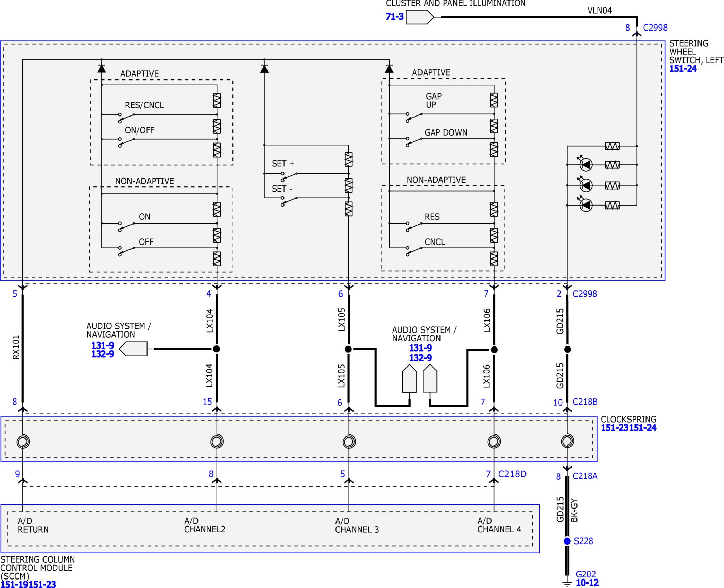The image size is (724, 588).
Task: Click the RX101 wire label
Action: point(16,347)
